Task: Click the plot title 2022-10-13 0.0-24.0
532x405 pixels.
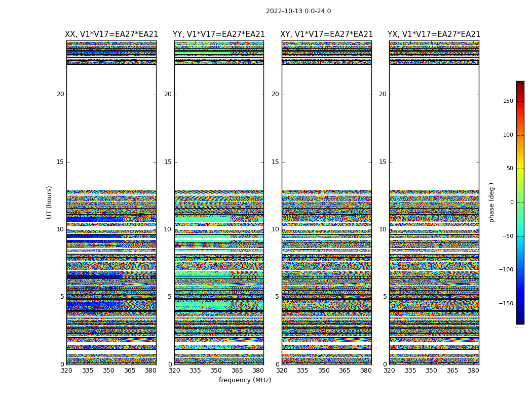Action: point(298,11)
